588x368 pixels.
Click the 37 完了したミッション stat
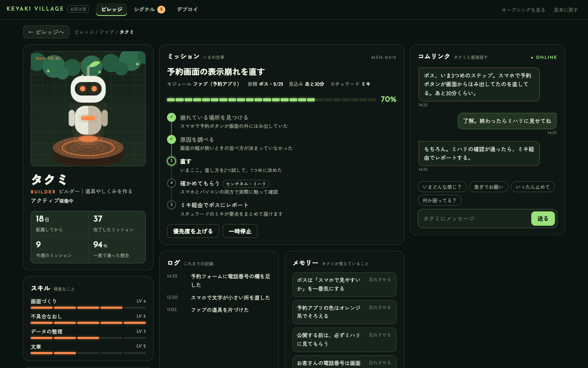(x=117, y=224)
